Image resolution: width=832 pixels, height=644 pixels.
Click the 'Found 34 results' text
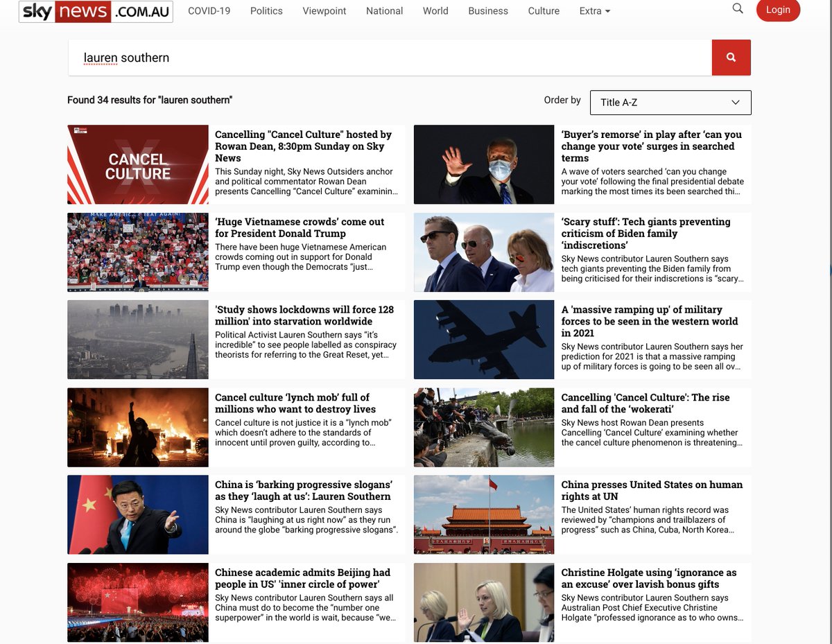[x=150, y=100]
